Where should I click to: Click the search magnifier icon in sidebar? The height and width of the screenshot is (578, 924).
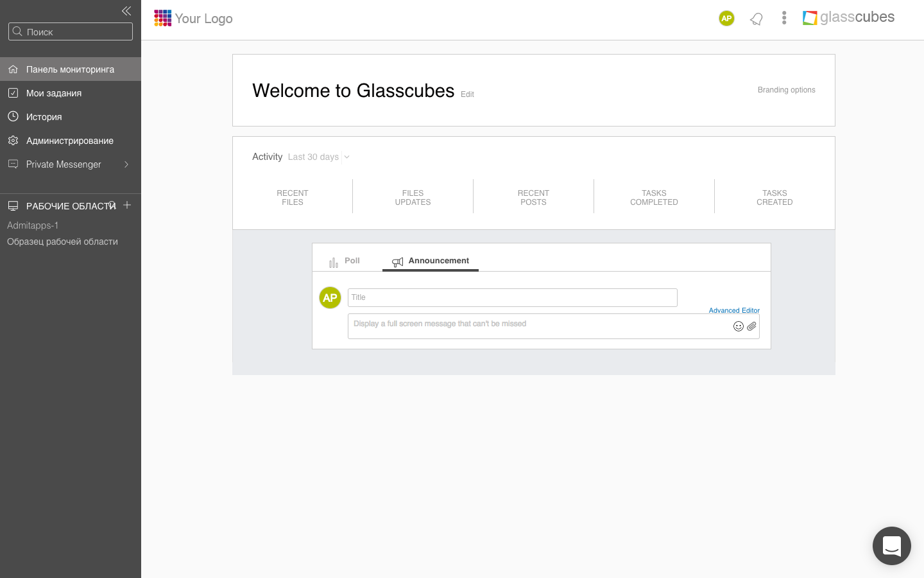pyautogui.click(x=17, y=31)
